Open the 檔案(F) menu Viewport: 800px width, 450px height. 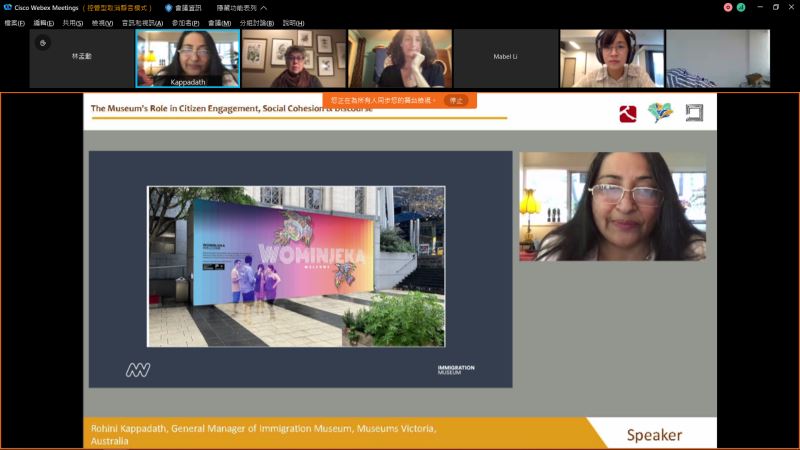click(x=15, y=22)
